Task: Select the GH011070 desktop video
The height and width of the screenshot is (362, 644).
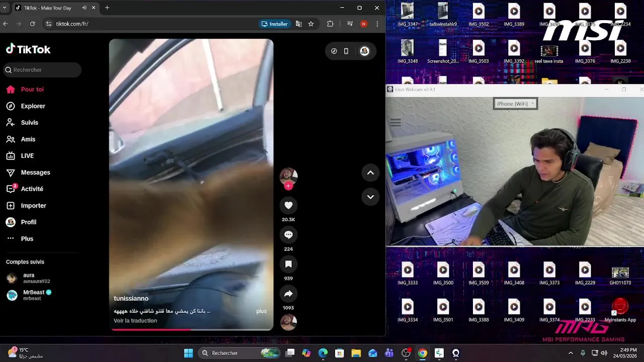Action: (x=620, y=276)
